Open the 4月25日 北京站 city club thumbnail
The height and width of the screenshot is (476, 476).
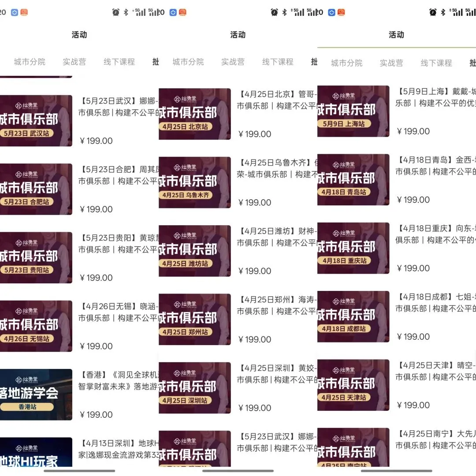(195, 114)
